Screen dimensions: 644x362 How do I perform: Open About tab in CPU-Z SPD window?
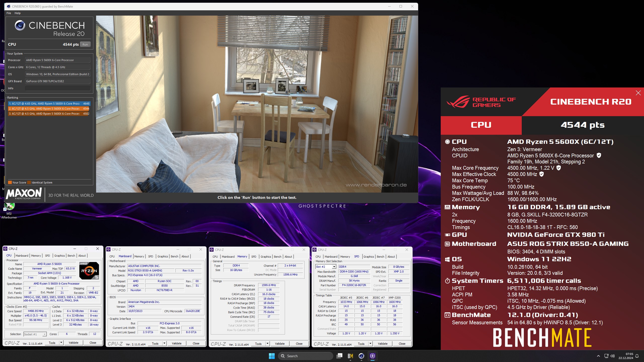(391, 257)
